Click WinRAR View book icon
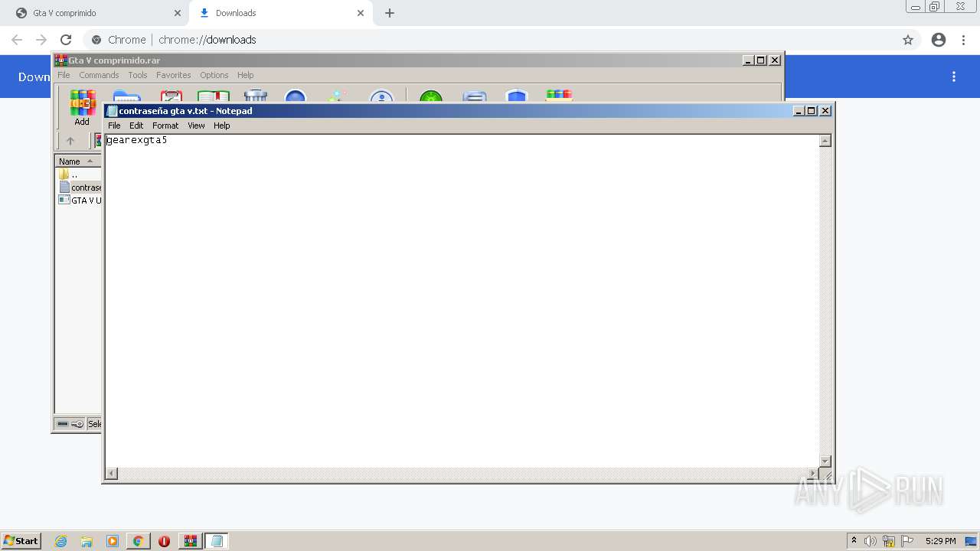980x551 pixels. coord(214,96)
